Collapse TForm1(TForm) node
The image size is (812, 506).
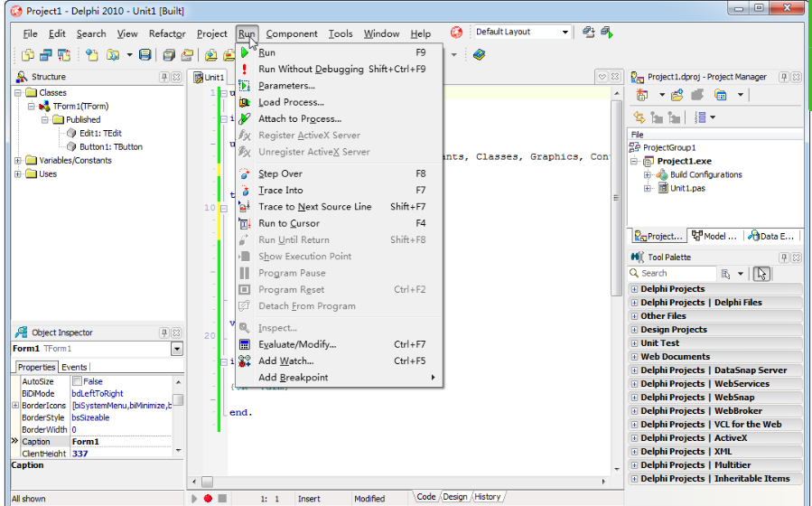[x=32, y=107]
